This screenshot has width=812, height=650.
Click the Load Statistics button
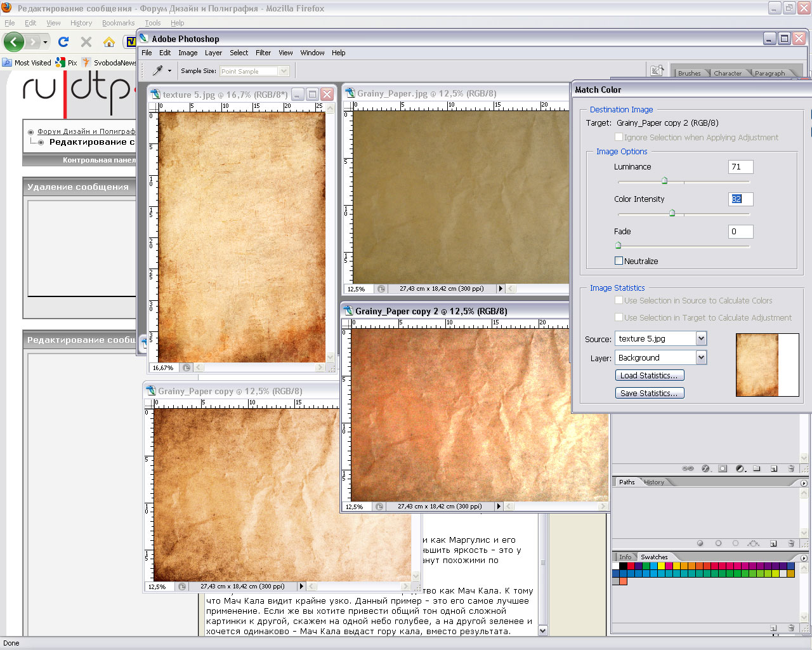point(649,375)
